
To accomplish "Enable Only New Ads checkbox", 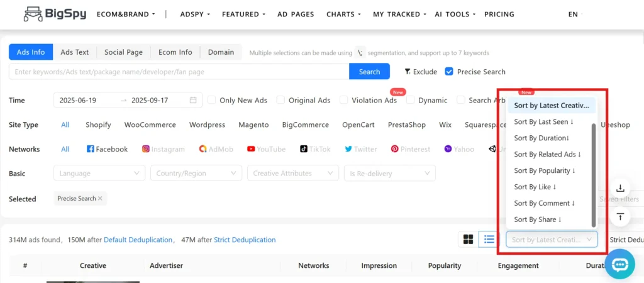I will 211,100.
